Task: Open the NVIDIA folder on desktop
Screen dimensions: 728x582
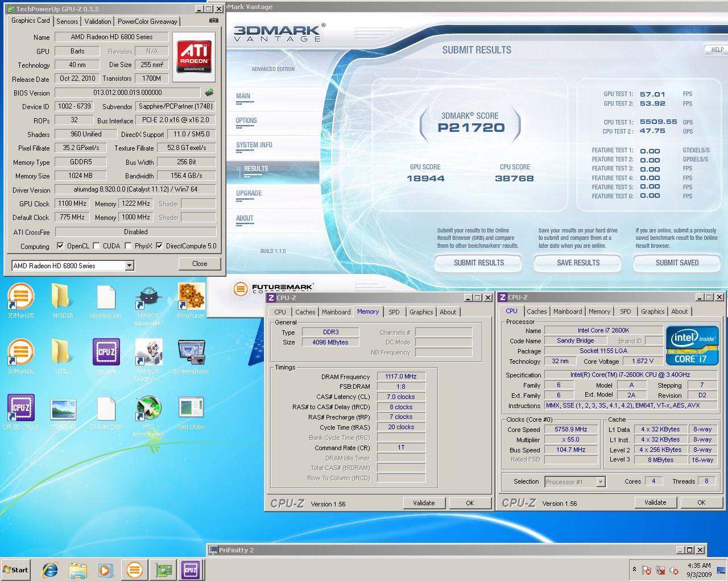Action: click(63, 301)
